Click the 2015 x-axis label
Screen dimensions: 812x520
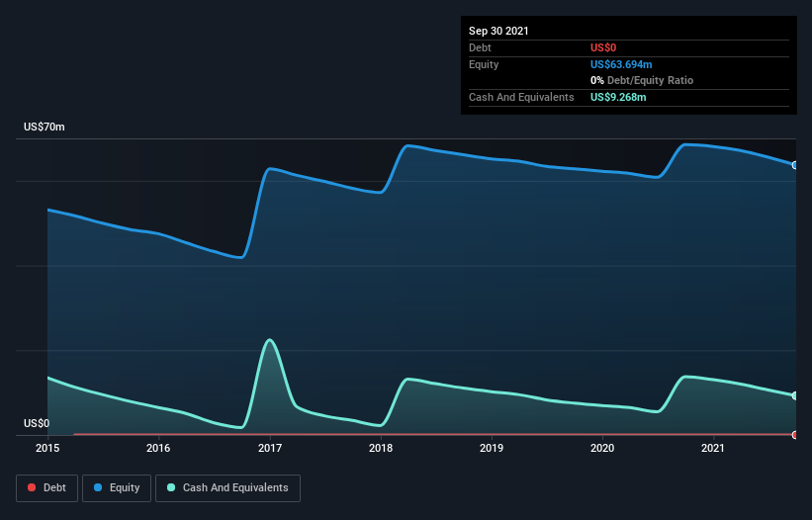(47, 448)
